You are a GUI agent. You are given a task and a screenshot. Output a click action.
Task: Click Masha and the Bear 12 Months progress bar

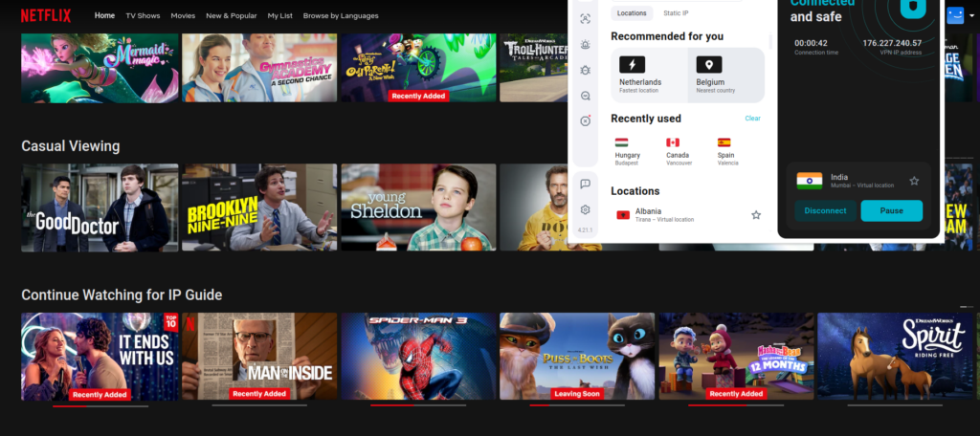pos(736,406)
